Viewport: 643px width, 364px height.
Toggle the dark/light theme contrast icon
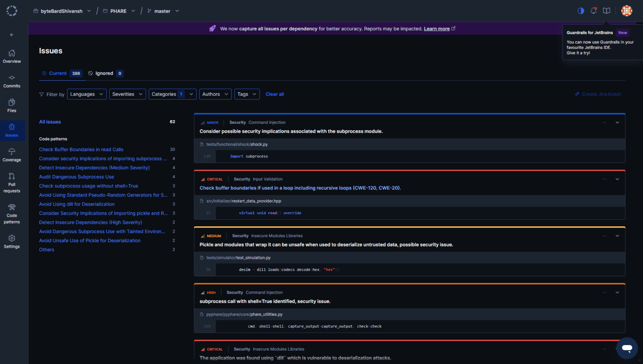(581, 11)
